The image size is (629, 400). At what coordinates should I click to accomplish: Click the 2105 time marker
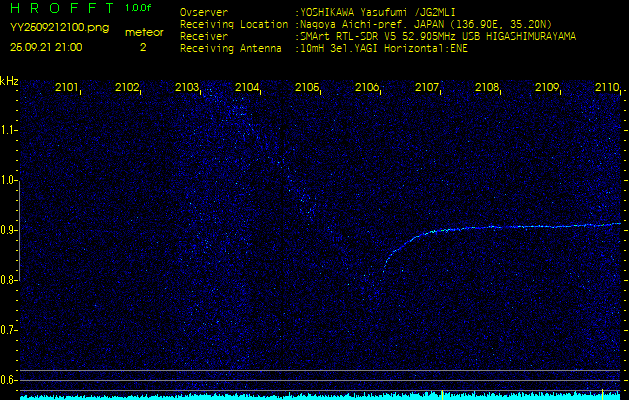click(x=307, y=88)
